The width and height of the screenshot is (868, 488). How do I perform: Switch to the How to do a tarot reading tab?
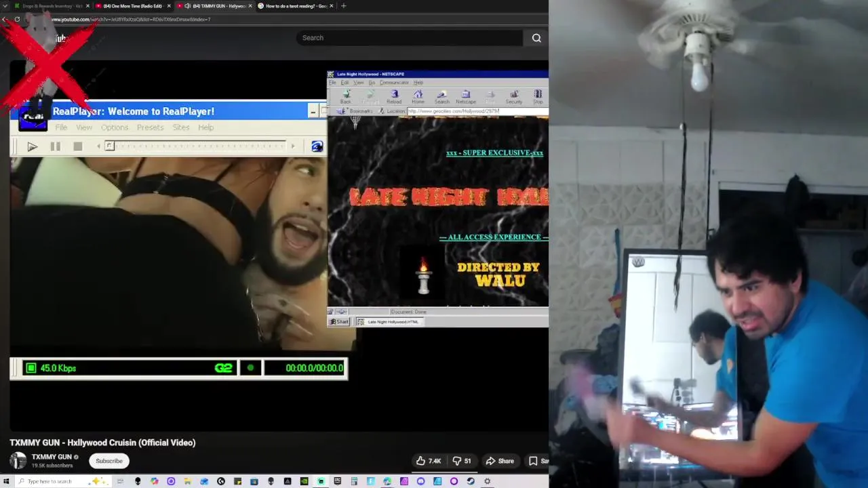(x=296, y=6)
